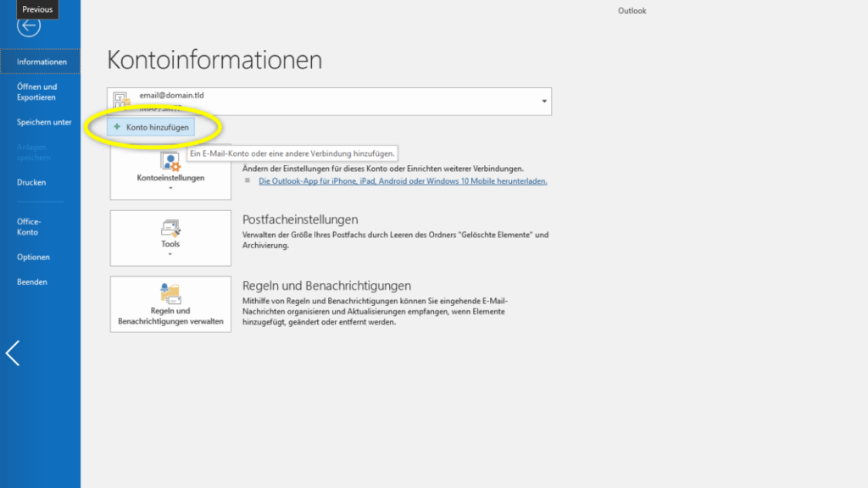Image resolution: width=868 pixels, height=488 pixels.
Task: Click the Regeln und Benachrichtigungen verwalten icon
Action: point(170,292)
